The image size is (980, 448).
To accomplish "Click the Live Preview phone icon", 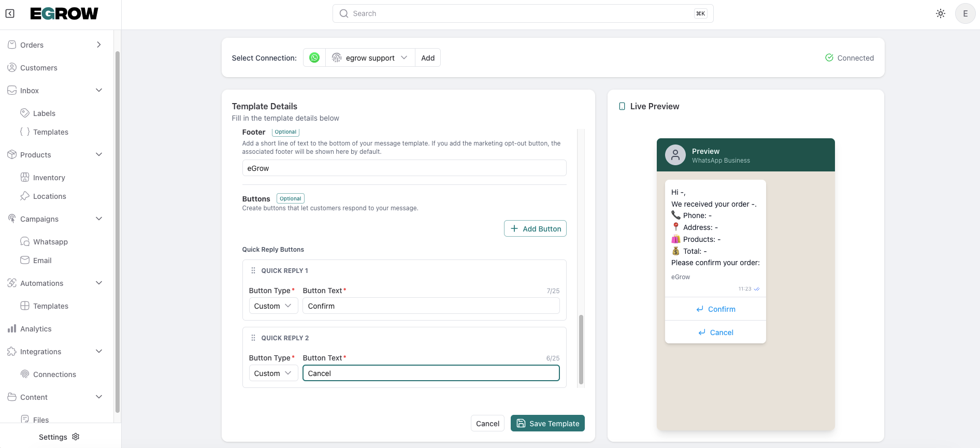I will (x=622, y=106).
